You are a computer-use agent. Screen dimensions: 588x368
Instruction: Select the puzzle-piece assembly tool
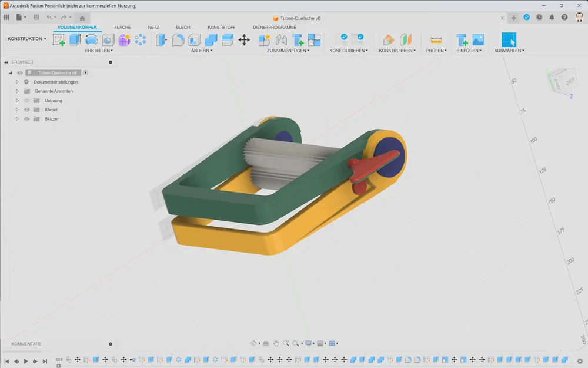pos(314,39)
